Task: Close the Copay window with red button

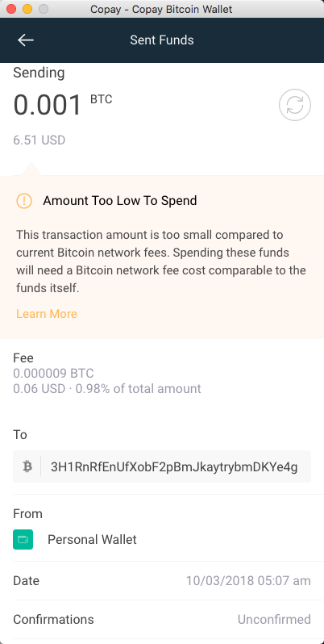Action: pyautogui.click(x=11, y=9)
